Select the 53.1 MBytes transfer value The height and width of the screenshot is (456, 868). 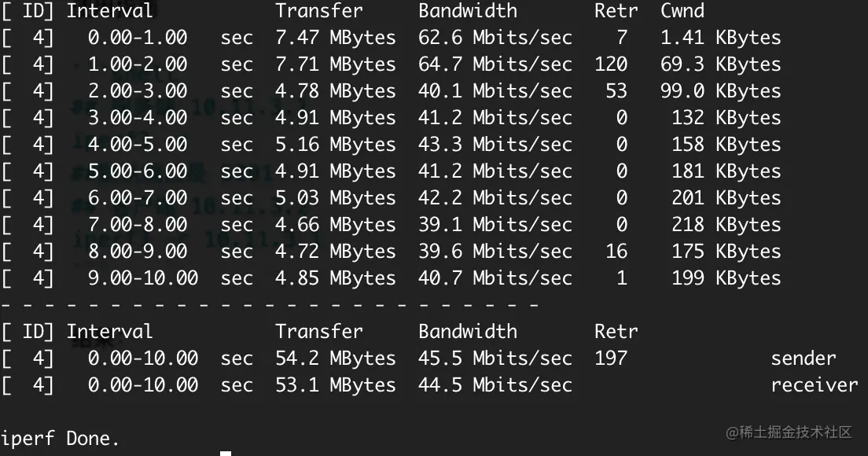coord(335,385)
